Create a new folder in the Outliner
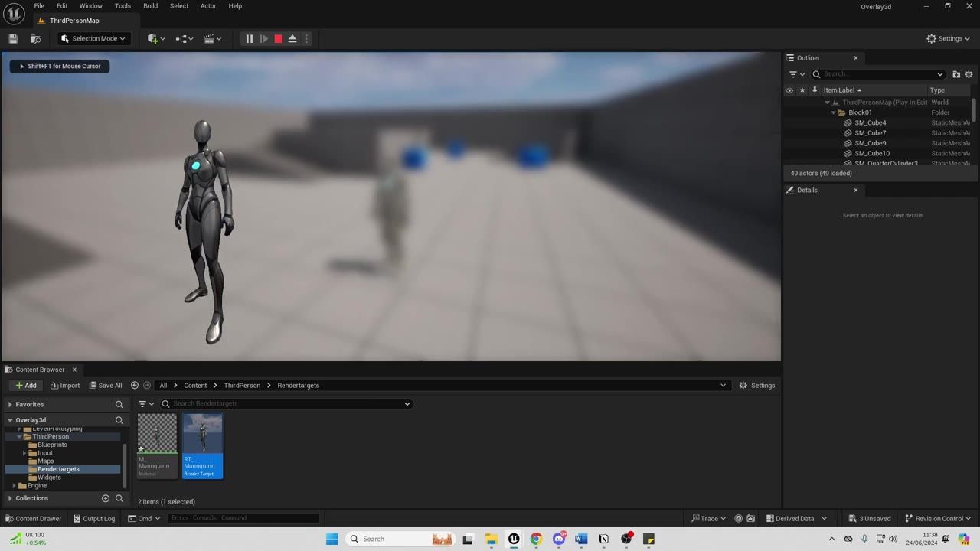Viewport: 980px width, 551px height. pyautogui.click(x=956, y=74)
